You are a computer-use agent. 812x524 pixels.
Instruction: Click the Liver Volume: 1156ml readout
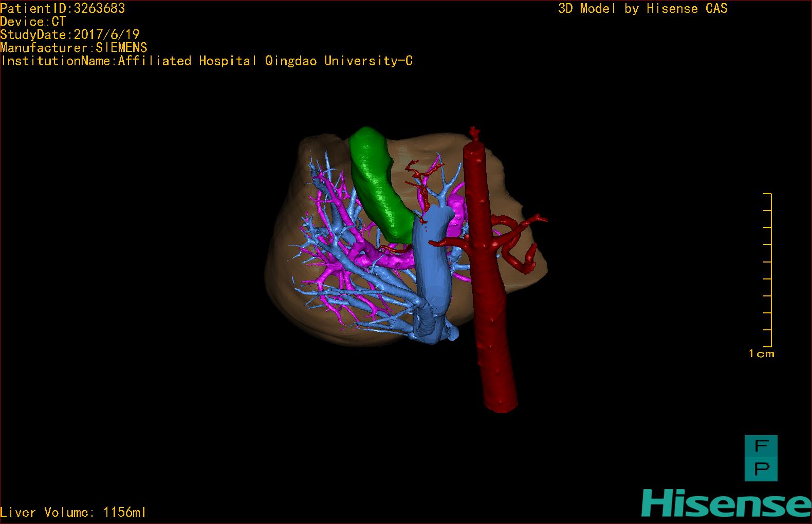(x=73, y=512)
